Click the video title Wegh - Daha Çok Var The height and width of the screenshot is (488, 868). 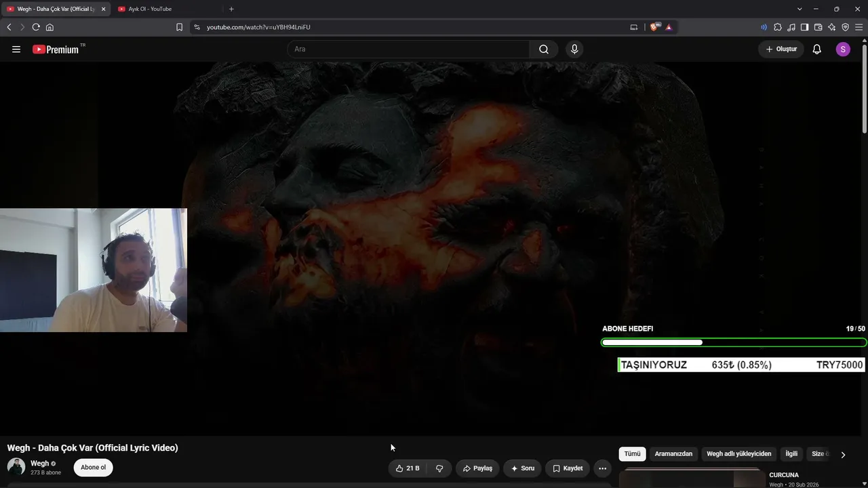(93, 448)
